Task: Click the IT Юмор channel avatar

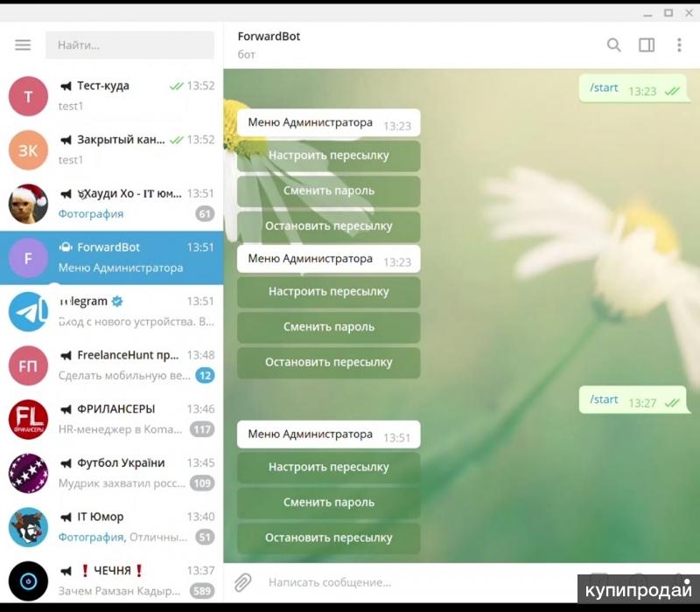Action: [28, 527]
